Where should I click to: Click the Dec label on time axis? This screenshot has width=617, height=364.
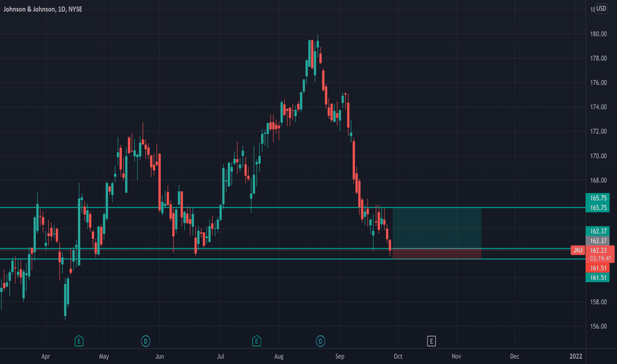(514, 357)
